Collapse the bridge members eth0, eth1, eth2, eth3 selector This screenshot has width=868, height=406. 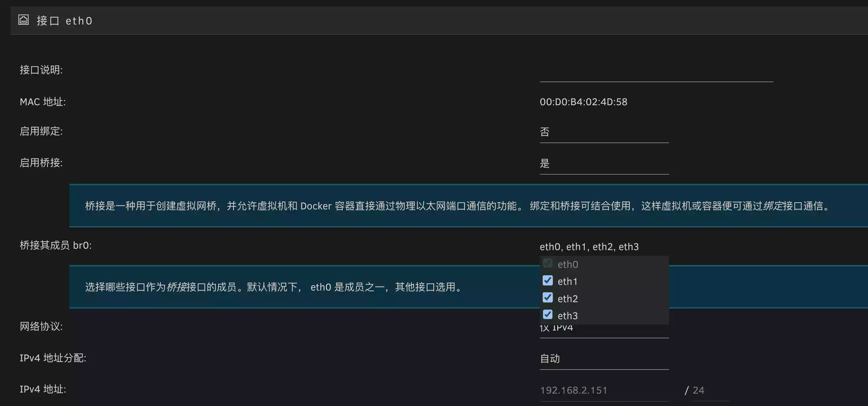click(589, 247)
